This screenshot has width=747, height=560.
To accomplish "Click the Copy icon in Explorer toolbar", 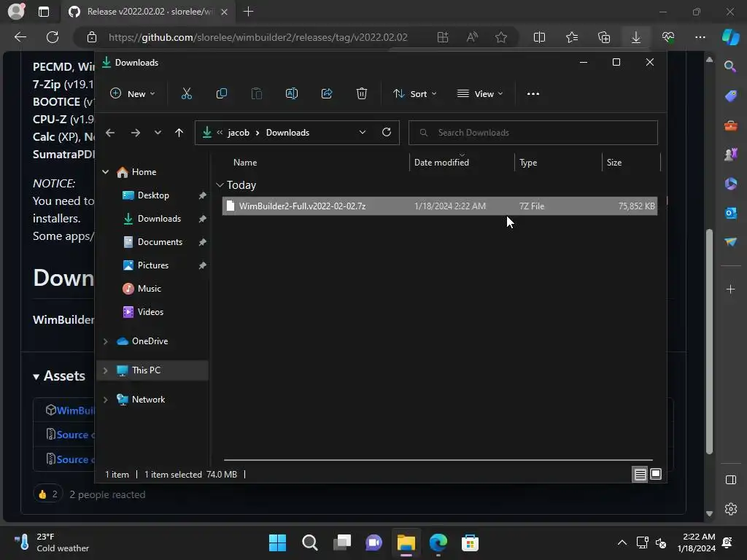I will 221,94.
